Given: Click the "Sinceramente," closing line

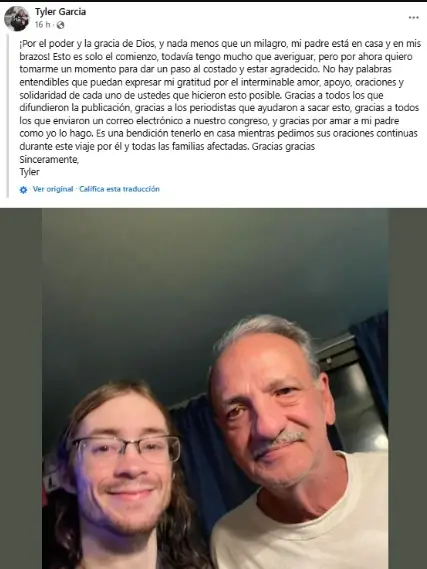Looking at the screenshot, I should click(x=49, y=159).
